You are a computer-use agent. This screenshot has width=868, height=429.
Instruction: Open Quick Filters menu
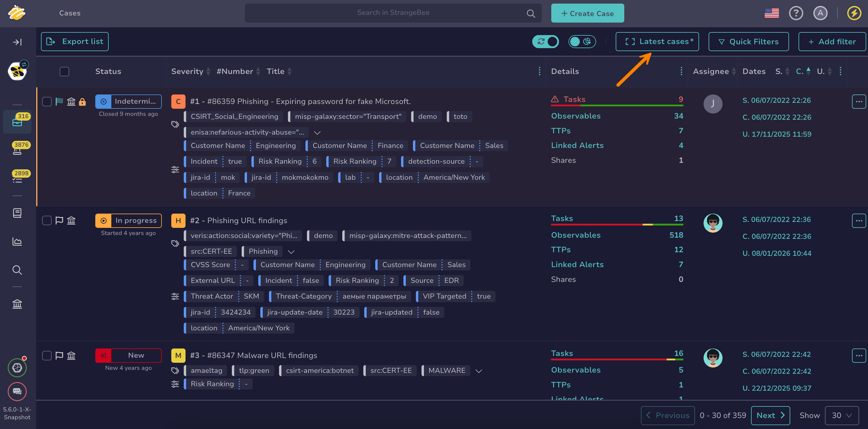coord(748,42)
